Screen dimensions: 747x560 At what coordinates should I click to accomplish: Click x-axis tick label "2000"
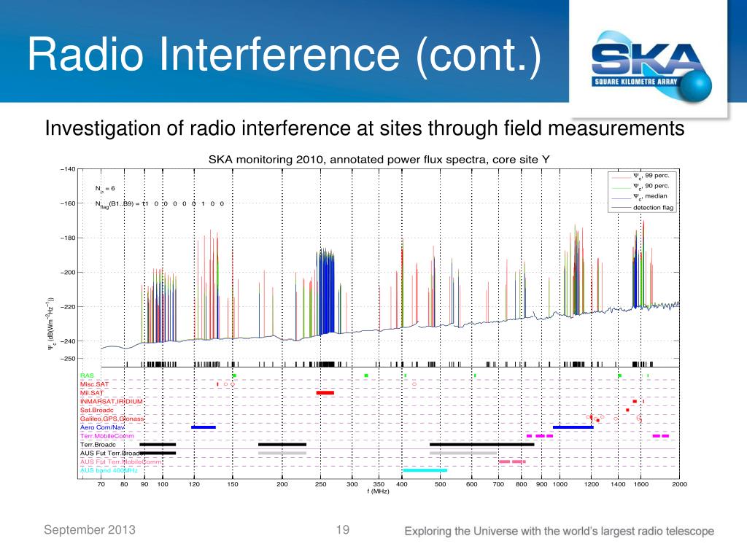coord(679,484)
